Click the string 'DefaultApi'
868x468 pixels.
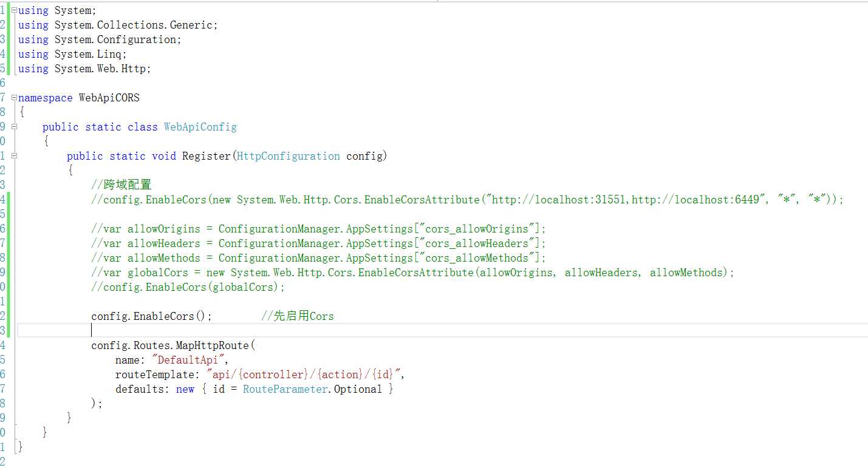[188, 360]
